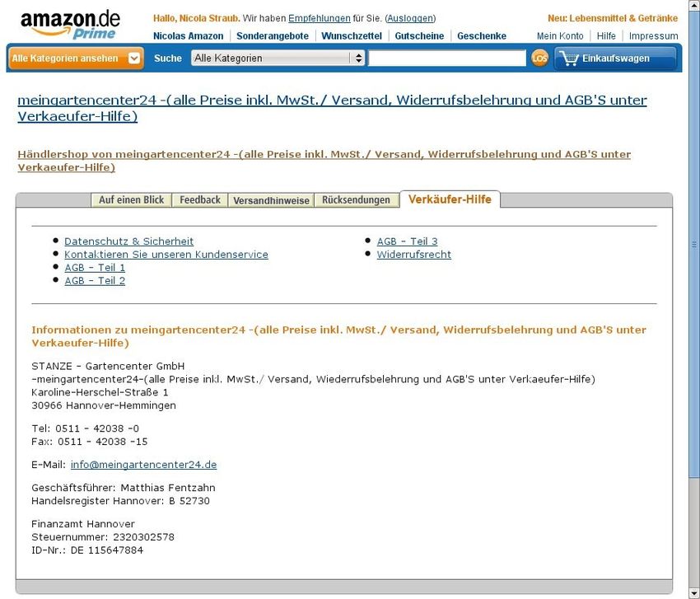Click the Amazon.de Prime logo
The image size is (700, 599).
coord(70,25)
